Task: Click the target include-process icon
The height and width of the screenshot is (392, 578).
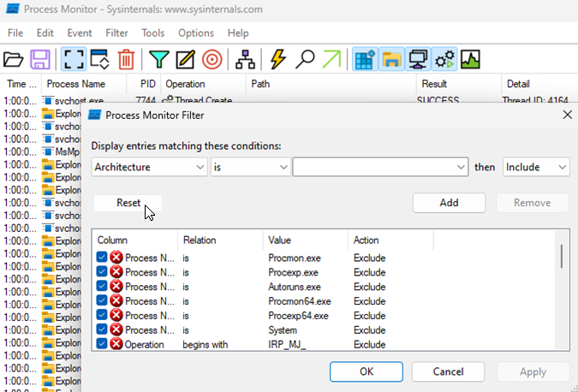Action: pyautogui.click(x=212, y=59)
